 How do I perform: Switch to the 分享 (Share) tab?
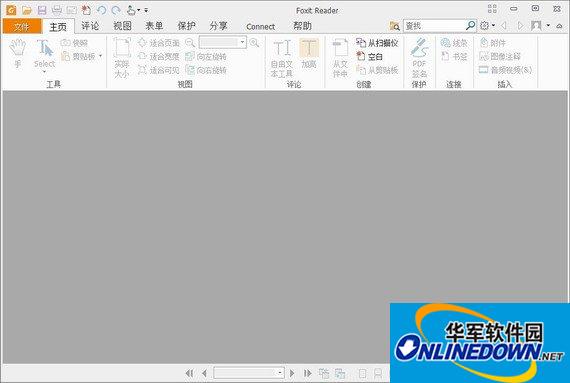pos(218,26)
